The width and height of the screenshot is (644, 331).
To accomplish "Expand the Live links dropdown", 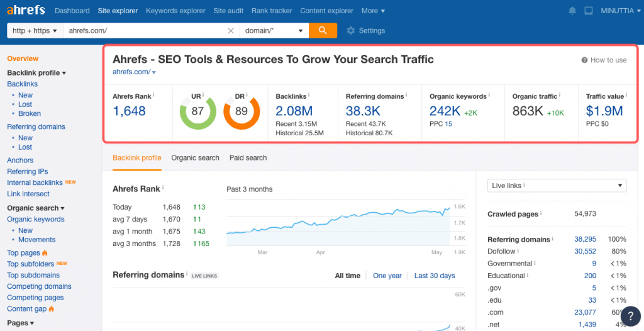I will pyautogui.click(x=557, y=186).
